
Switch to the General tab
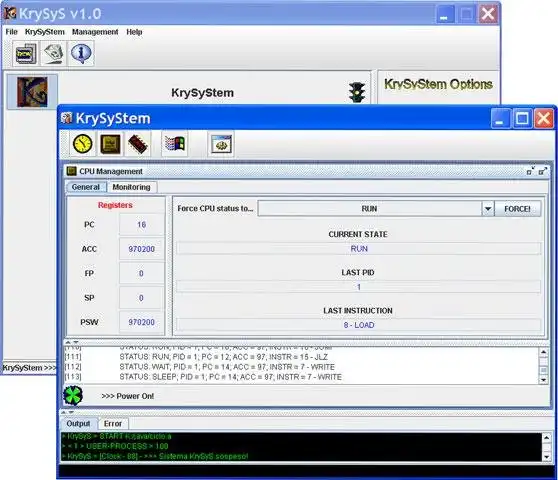pyautogui.click(x=86, y=187)
